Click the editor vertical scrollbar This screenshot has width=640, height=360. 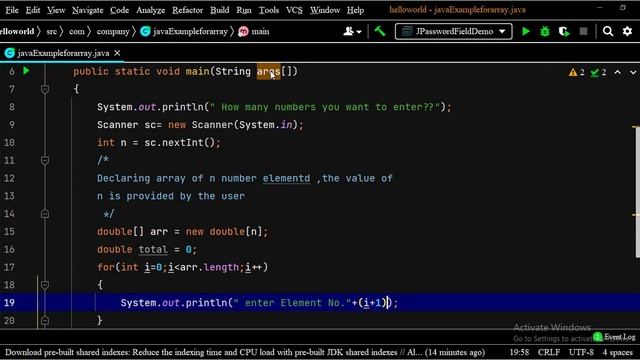pos(638,192)
